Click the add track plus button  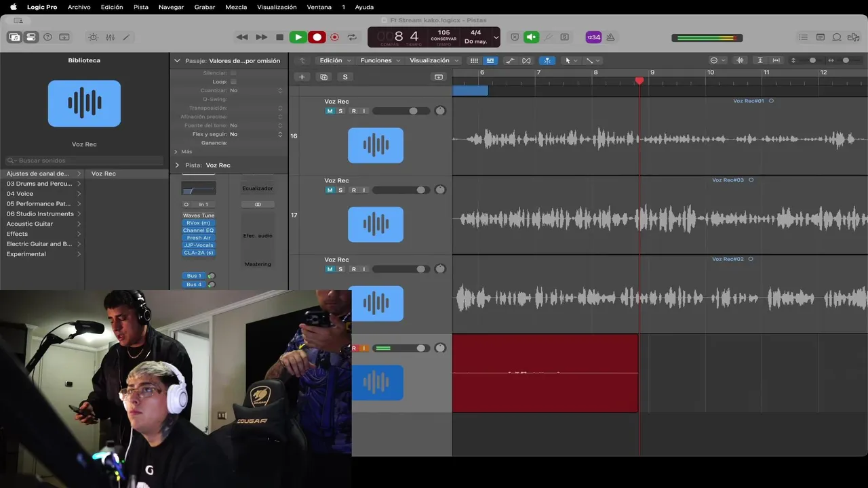302,77
